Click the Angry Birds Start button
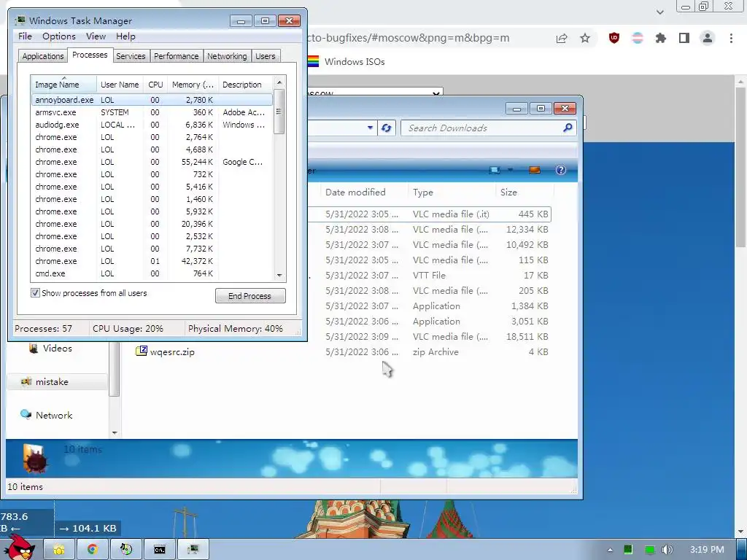 (x=19, y=548)
